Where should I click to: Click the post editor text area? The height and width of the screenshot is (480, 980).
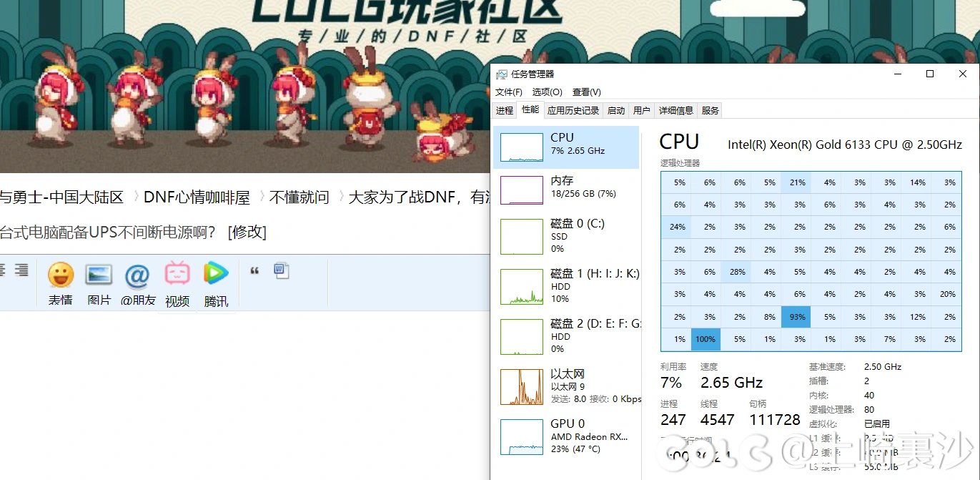coord(244,395)
